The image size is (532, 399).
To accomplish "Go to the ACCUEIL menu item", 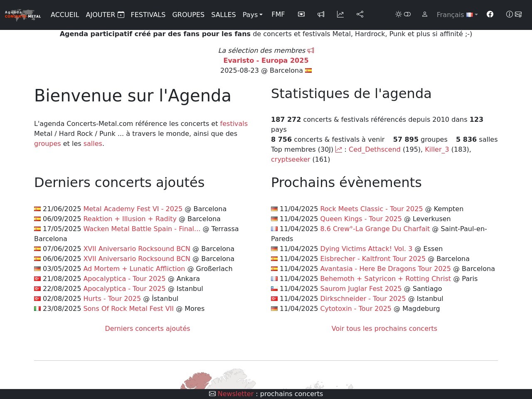I will click(65, 15).
